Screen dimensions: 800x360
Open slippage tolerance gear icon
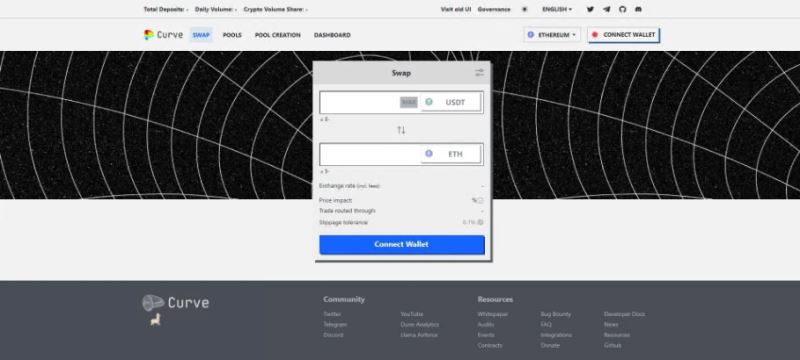click(x=480, y=222)
